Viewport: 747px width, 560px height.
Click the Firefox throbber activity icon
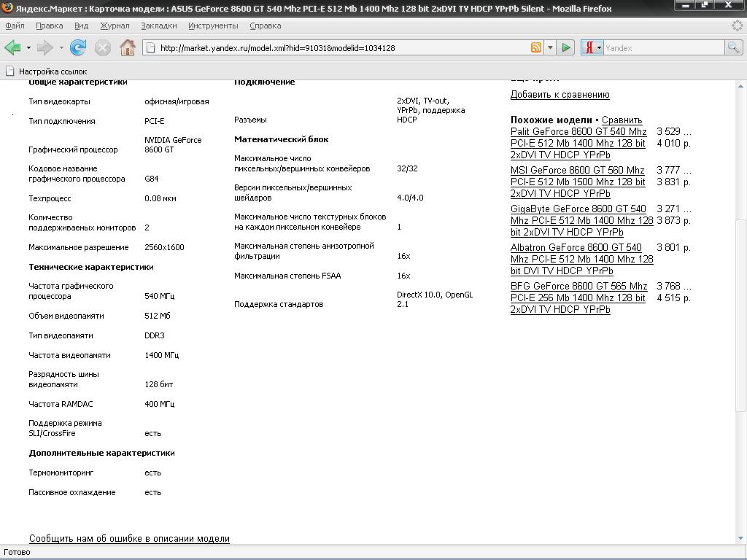pos(737,26)
